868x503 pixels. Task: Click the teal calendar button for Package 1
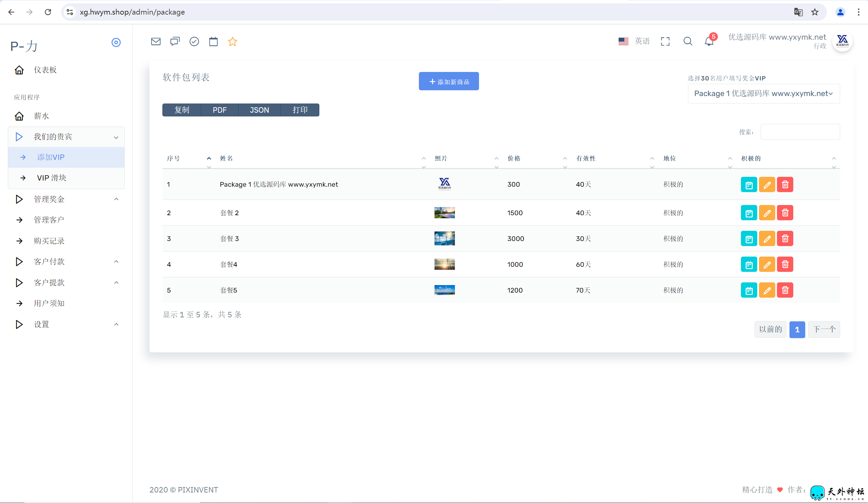[x=749, y=185]
